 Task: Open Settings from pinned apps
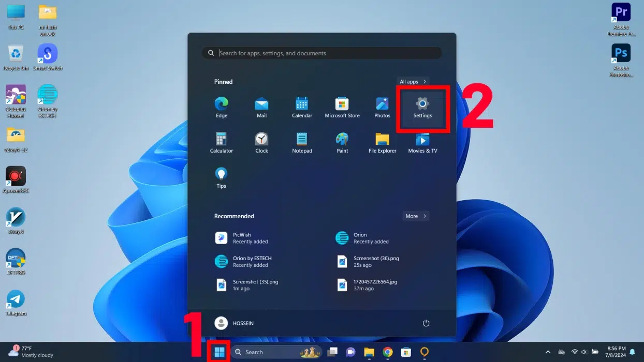[422, 108]
